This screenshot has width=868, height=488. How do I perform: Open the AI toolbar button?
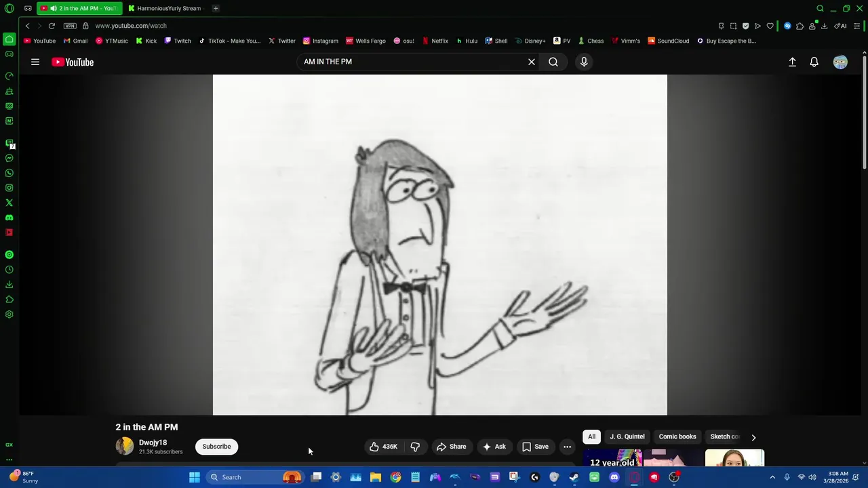point(841,26)
